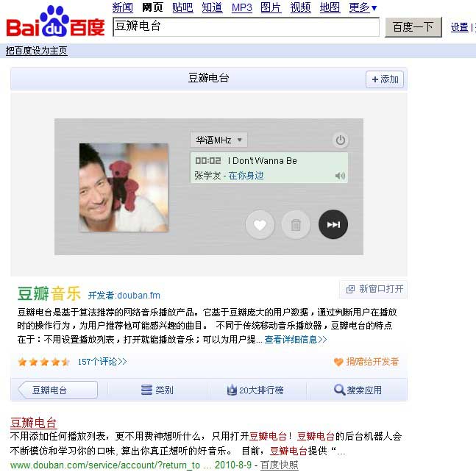476x475 pixels.
Task: Expand details with 查看详细信息>> link
Action: point(295,339)
